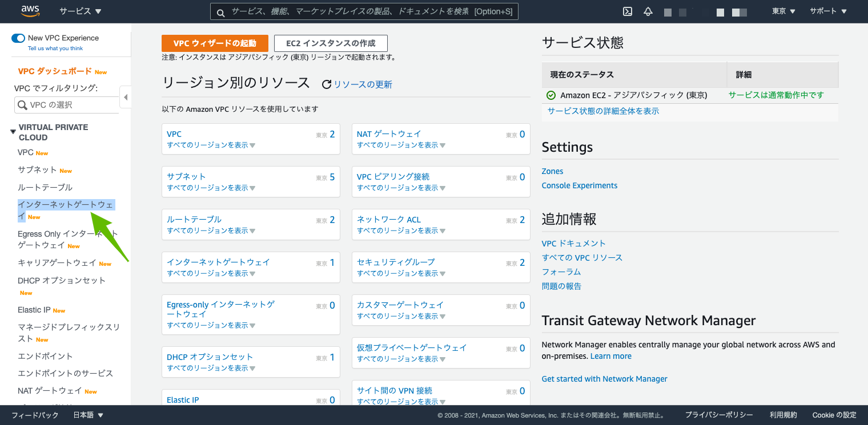Click Get started with Network Manager
Viewport: 868px width, 425px height.
pyautogui.click(x=604, y=379)
